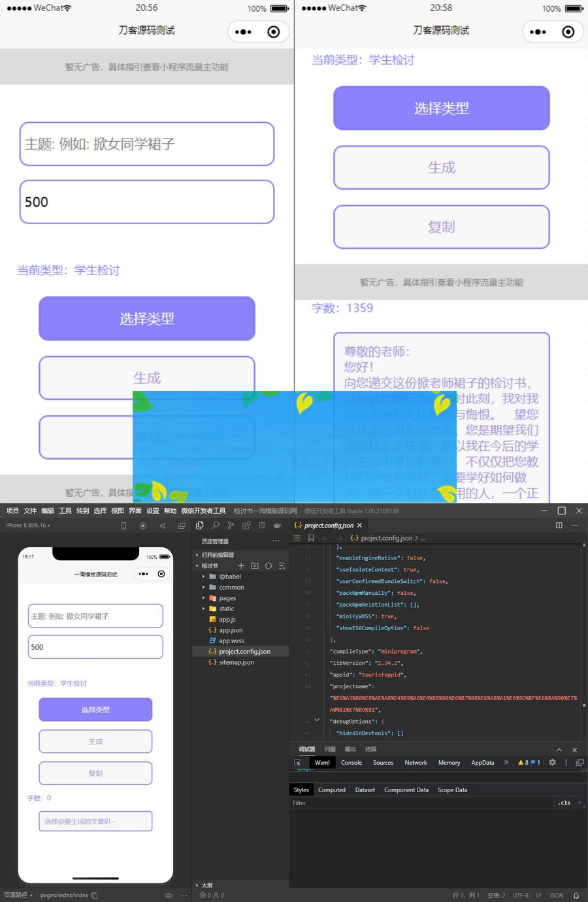Switch to the Network tab in debugger
Image resolution: width=588 pixels, height=902 pixels.
[x=416, y=762]
